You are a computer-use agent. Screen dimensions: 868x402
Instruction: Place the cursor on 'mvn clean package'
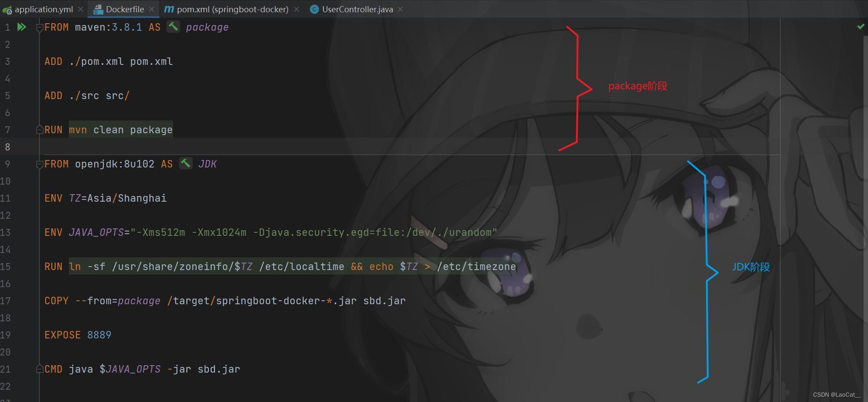click(x=121, y=130)
